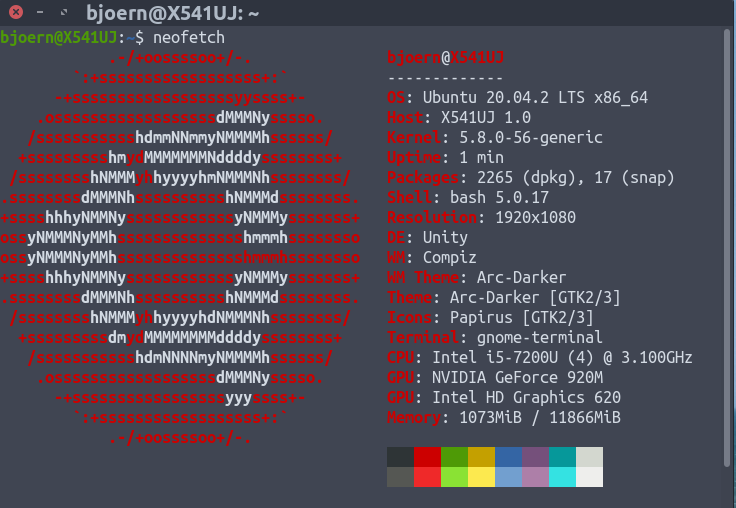Minimize the terminal window

click(38, 13)
